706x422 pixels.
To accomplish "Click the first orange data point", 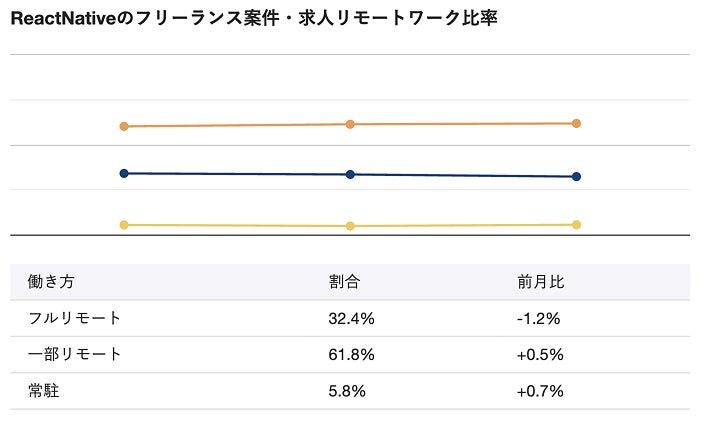I will 124,127.
